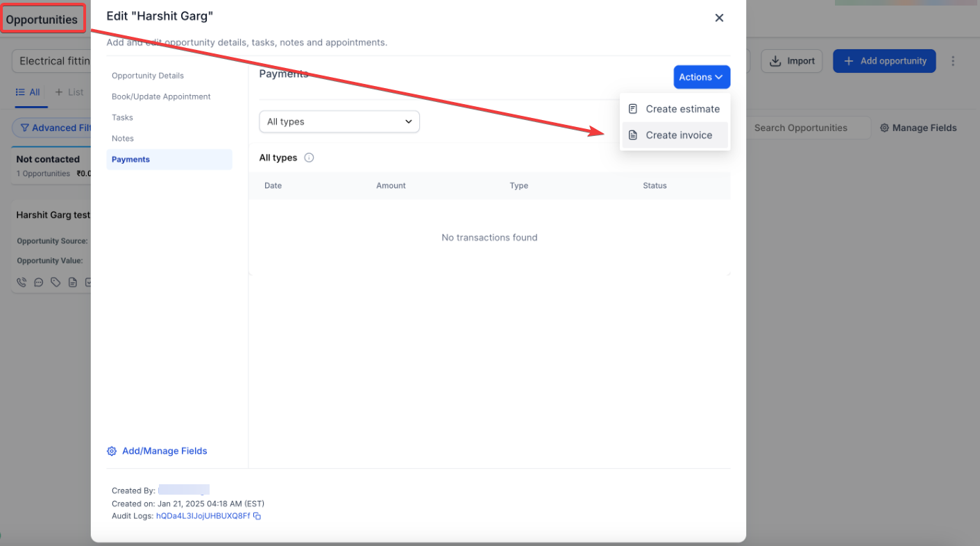Click the Import button
The height and width of the screenshot is (546, 980).
[x=792, y=61]
